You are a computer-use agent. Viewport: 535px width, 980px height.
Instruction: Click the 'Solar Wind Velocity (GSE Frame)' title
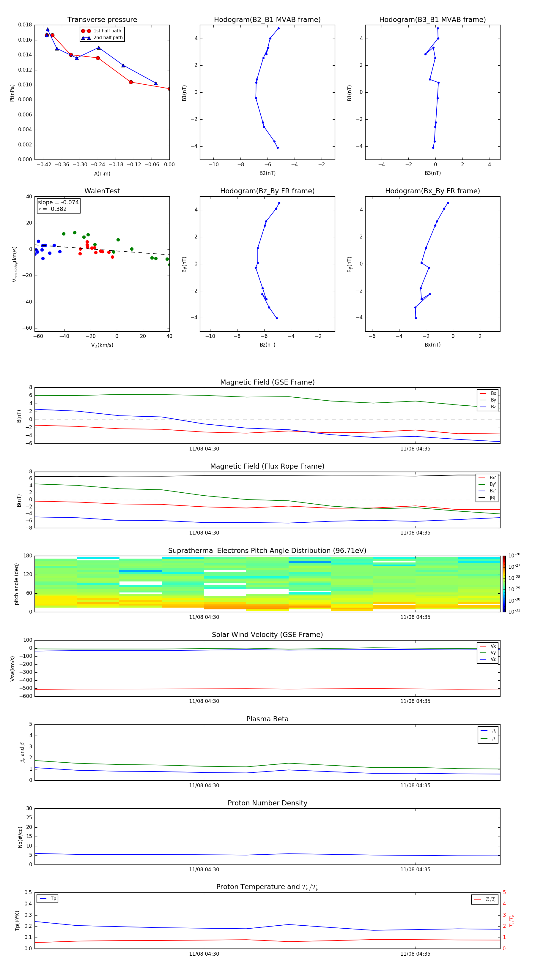[x=267, y=635]
